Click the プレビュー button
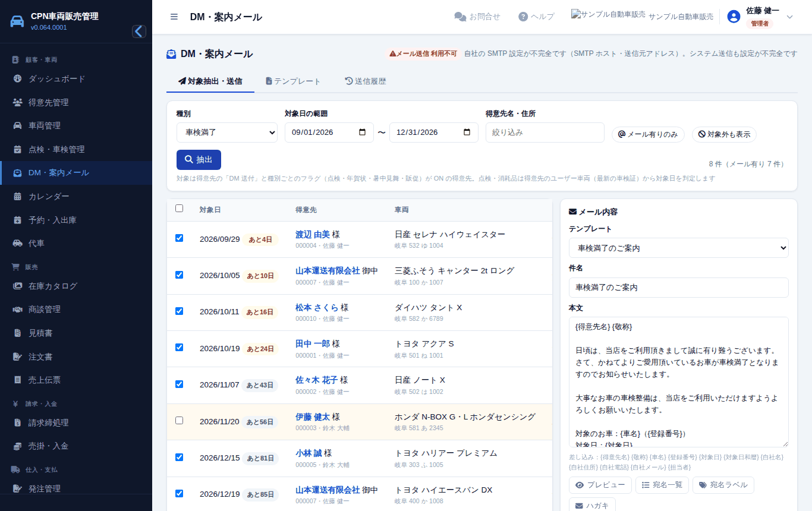812x511 pixels. pyautogui.click(x=600, y=485)
